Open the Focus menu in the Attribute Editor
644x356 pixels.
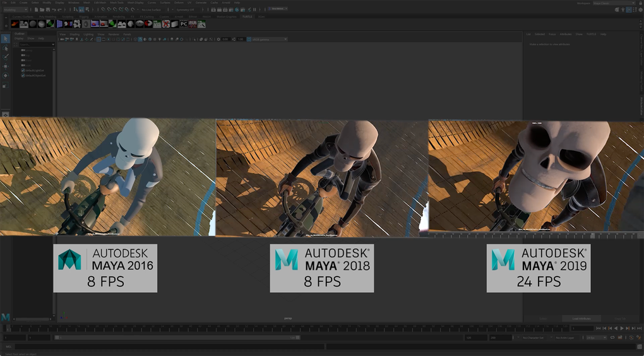click(x=552, y=34)
